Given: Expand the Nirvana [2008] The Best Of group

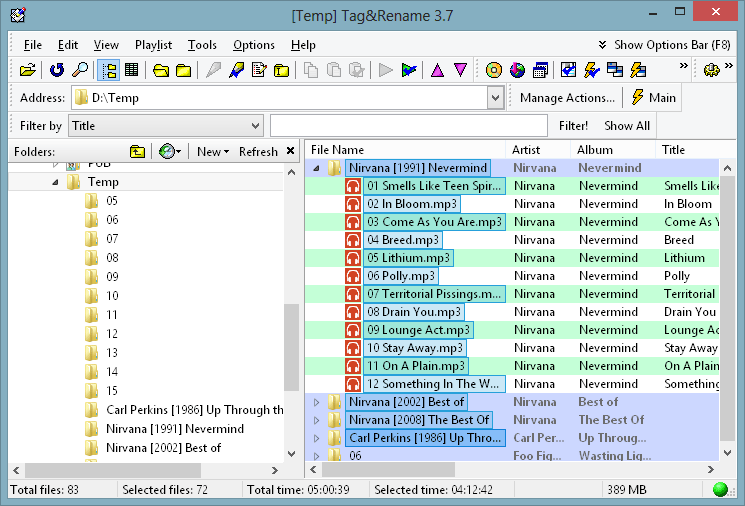Looking at the screenshot, I should [316, 420].
